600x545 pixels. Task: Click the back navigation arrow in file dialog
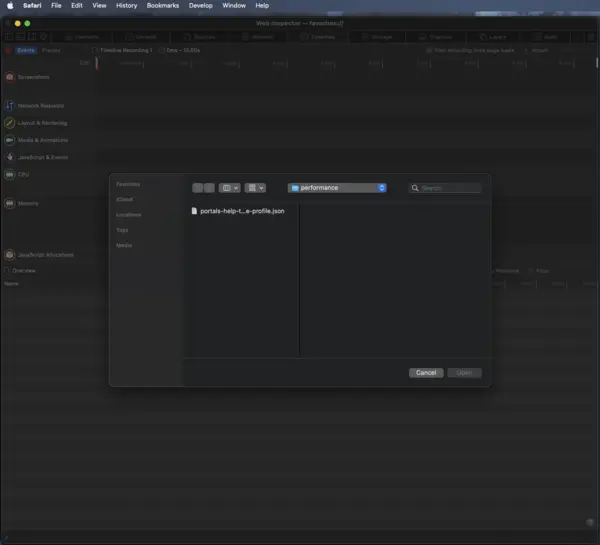point(198,188)
